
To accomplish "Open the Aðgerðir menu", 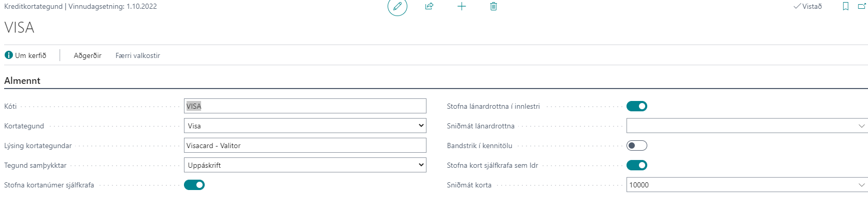I will tap(88, 55).
